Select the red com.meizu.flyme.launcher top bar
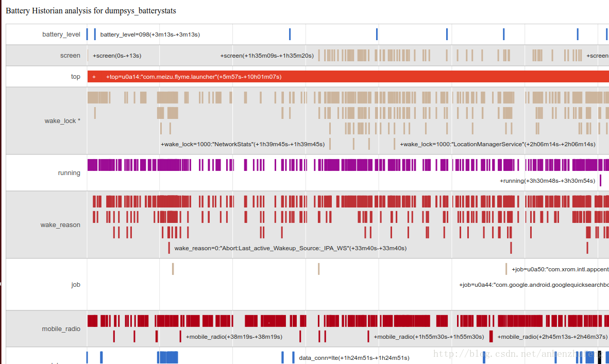Image resolution: width=609 pixels, height=364 pixels. click(x=348, y=77)
